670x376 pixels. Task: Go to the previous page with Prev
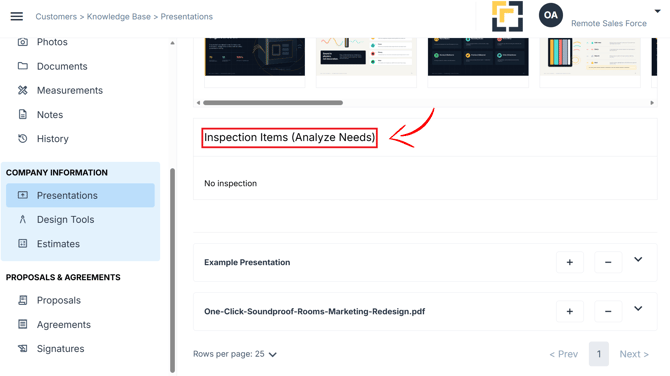point(564,354)
